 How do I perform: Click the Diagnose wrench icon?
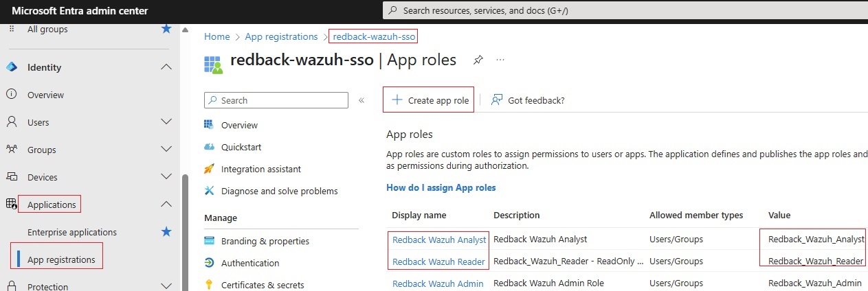208,191
